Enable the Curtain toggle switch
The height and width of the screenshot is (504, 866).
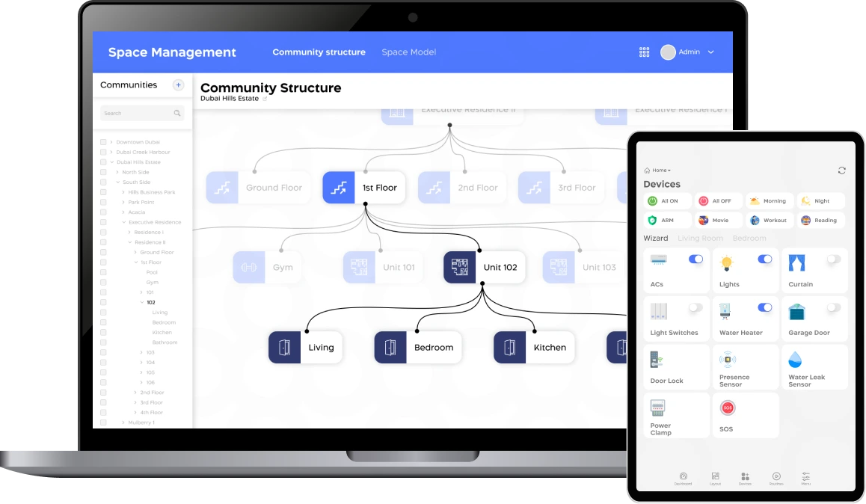pos(833,259)
